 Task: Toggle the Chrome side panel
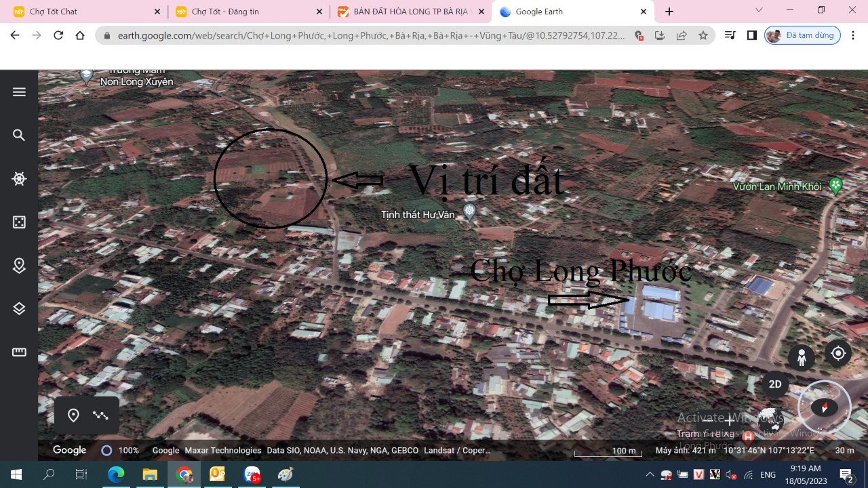pos(751,35)
